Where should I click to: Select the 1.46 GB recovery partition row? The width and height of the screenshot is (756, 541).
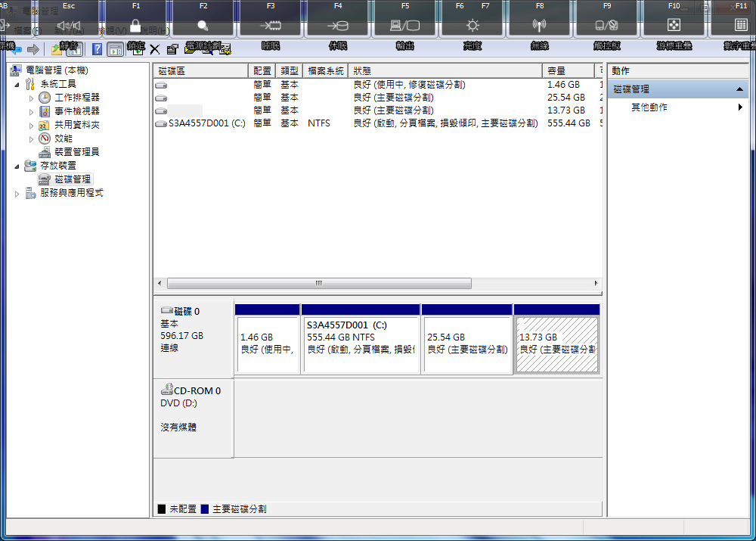pyautogui.click(x=378, y=85)
